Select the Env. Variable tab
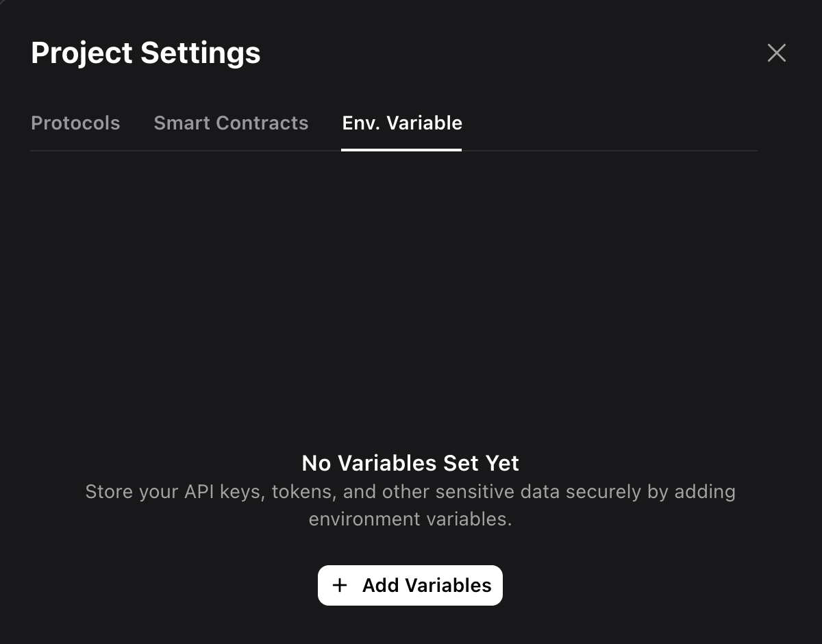This screenshot has height=644, width=822. tap(401, 123)
